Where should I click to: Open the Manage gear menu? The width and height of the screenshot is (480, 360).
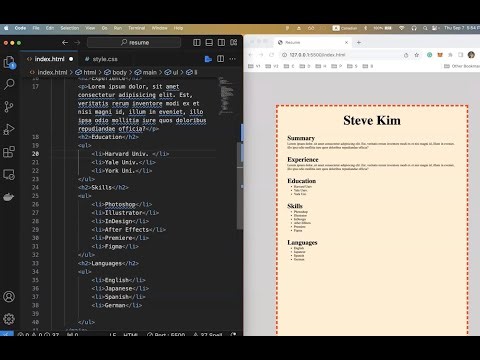point(9,319)
